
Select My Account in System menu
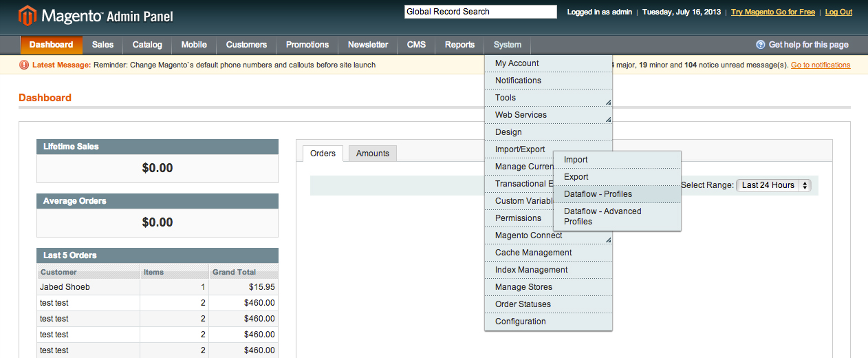(548, 63)
